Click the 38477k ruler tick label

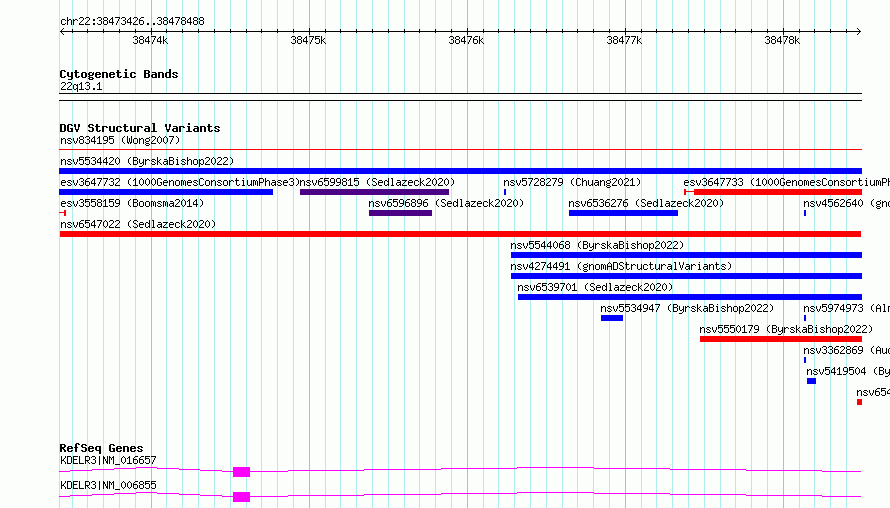tap(624, 40)
